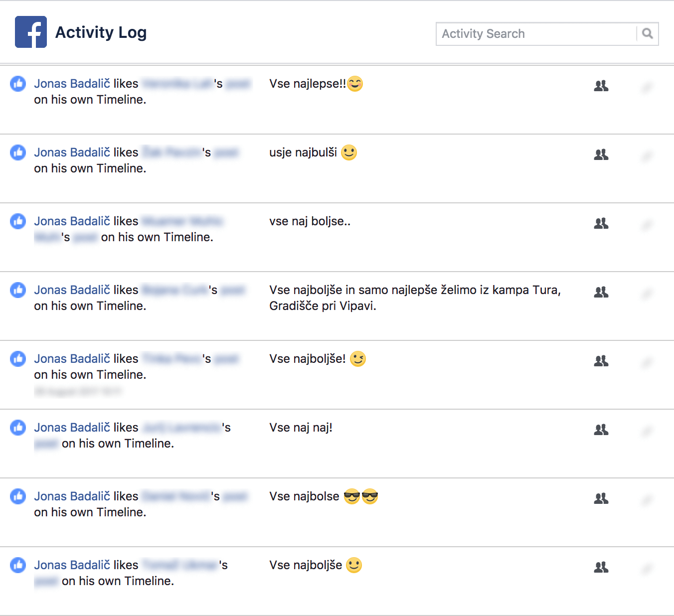Click the Facebook logo icon
The image size is (674, 616).
[31, 32]
